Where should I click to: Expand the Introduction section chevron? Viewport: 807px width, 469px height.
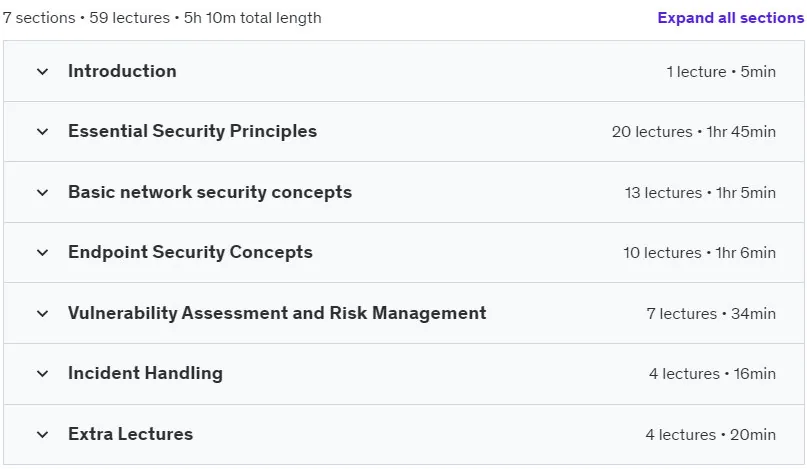[x=43, y=72]
